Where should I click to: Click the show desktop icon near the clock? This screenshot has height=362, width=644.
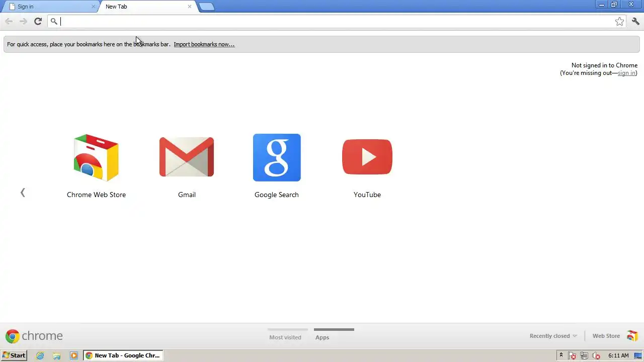[638, 355]
